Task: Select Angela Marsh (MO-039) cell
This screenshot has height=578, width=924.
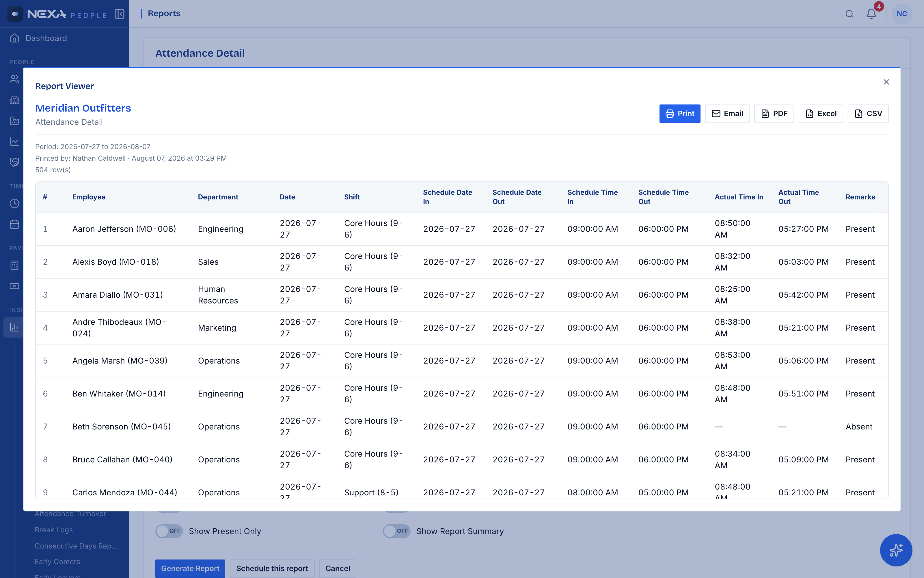Action: click(x=120, y=360)
